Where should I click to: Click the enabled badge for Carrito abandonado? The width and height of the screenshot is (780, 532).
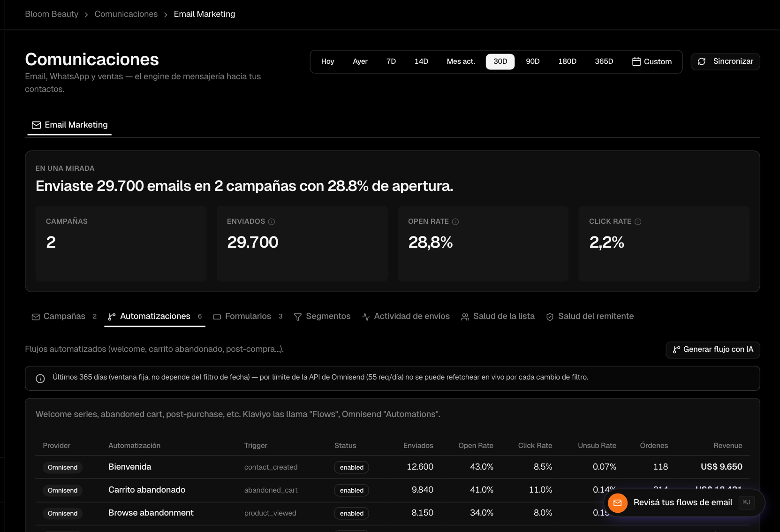pos(352,490)
